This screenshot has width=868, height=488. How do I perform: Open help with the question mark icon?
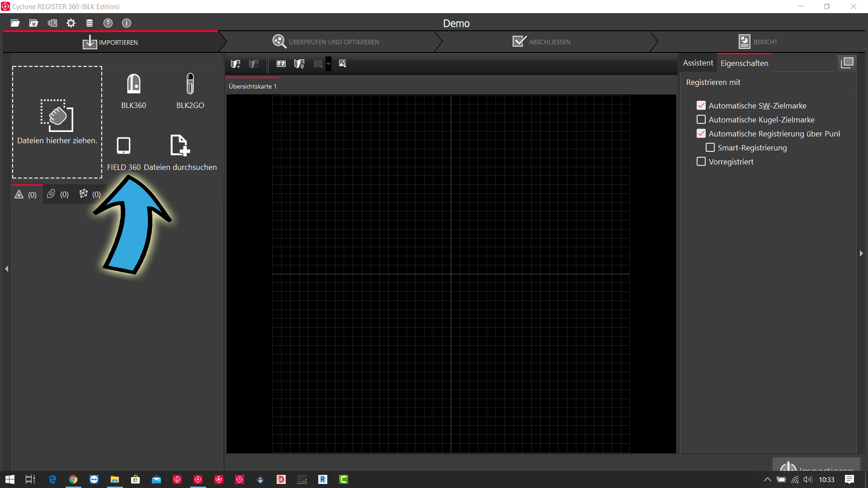[x=108, y=23]
